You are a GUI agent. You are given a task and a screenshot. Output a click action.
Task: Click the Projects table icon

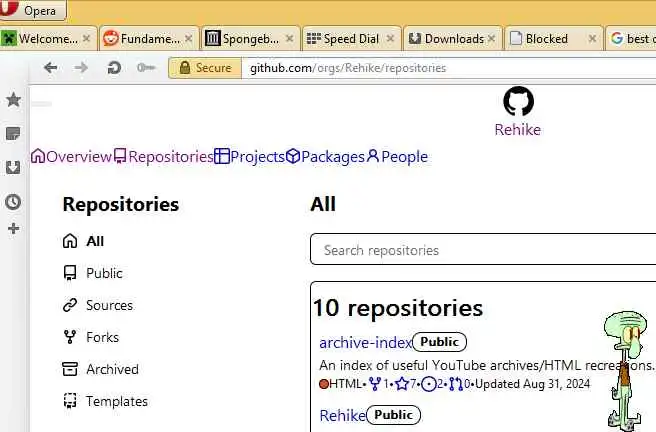coord(222,156)
